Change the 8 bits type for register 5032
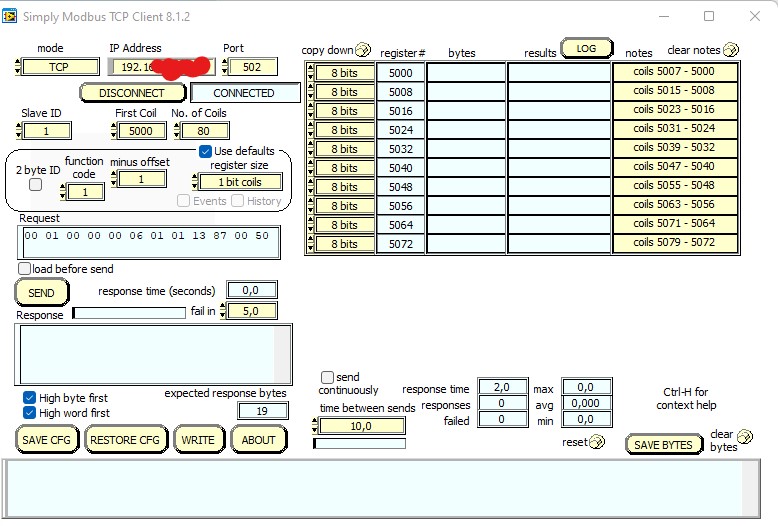778x526 pixels. [x=344, y=149]
